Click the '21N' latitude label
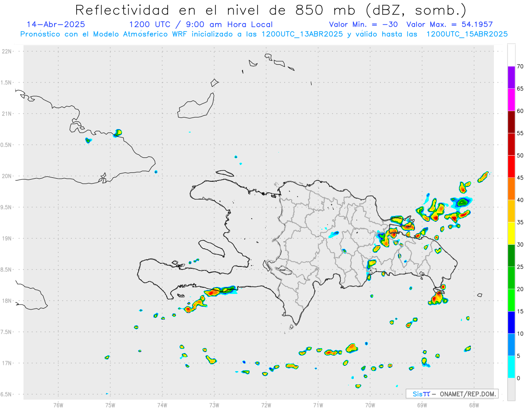532x411 pixels. point(8,114)
